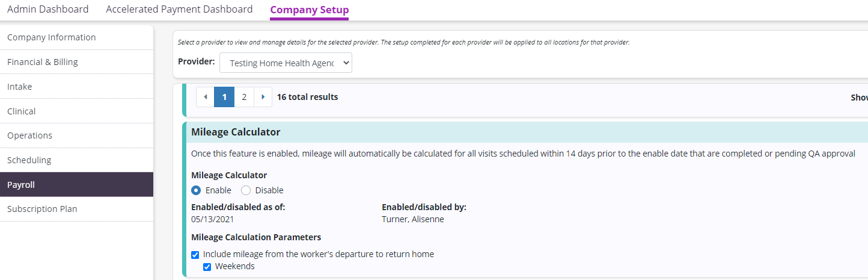Viewport: 868px width, 280px height.
Task: Select Payroll in the sidebar
Action: [21, 185]
